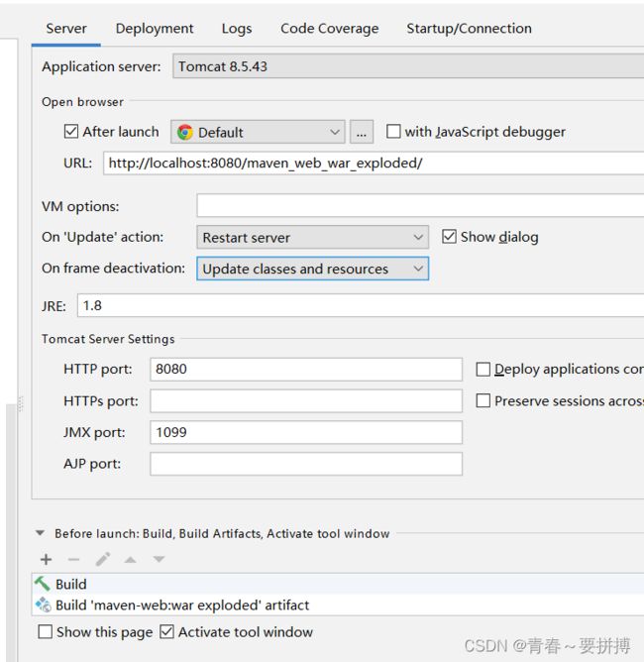Open the Default browser dropdown
Screen dimensions: 644x662
[258, 132]
